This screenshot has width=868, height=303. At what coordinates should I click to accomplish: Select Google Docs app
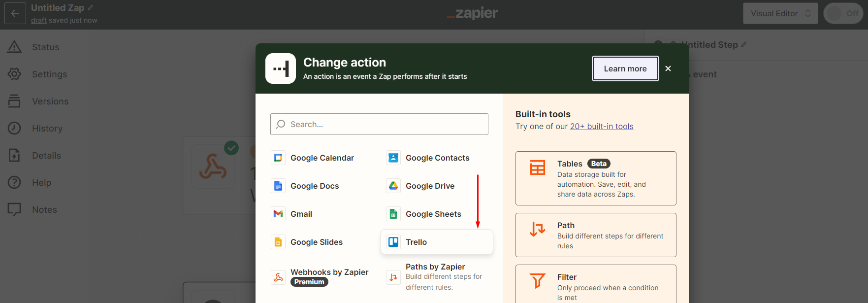coord(315,186)
